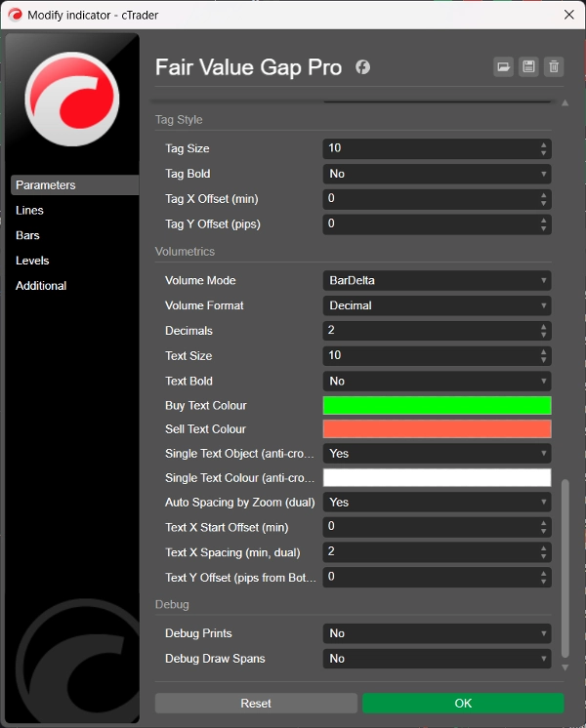Open the load parameters folder icon

(x=503, y=66)
